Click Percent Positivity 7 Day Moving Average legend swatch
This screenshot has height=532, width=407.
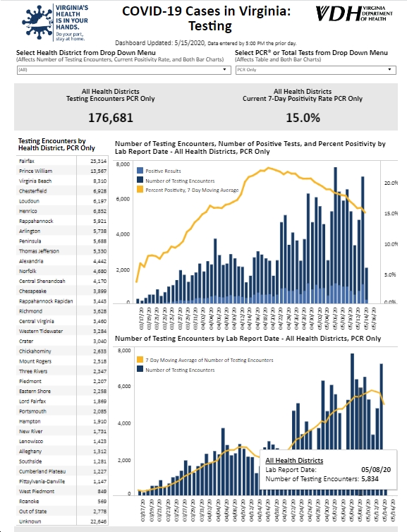coord(140,190)
